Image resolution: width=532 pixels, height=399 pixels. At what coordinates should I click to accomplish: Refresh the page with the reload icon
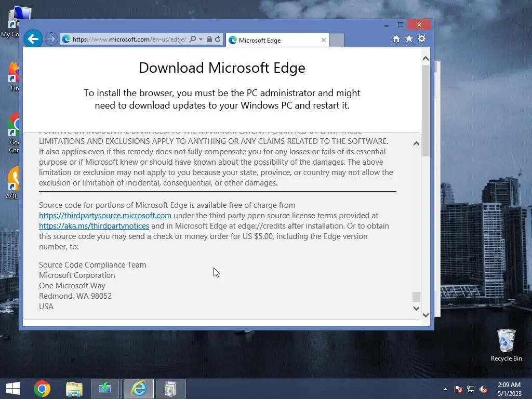coord(218,39)
